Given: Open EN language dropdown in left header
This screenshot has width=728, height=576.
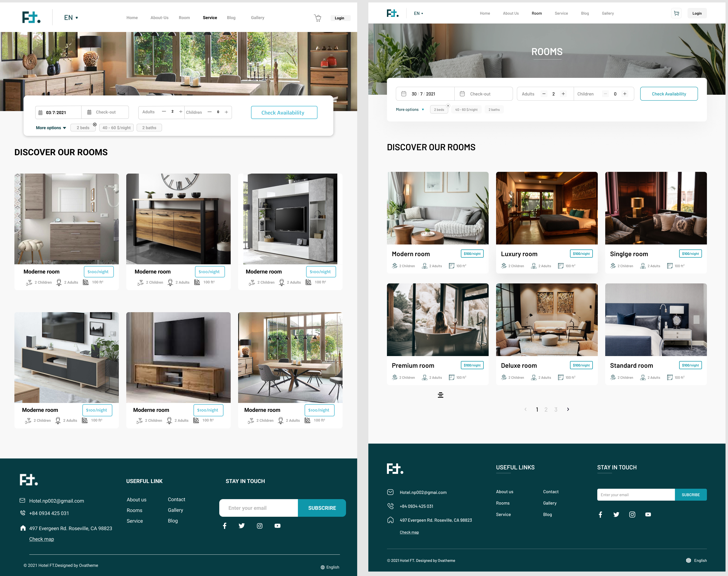Looking at the screenshot, I should coord(71,18).
